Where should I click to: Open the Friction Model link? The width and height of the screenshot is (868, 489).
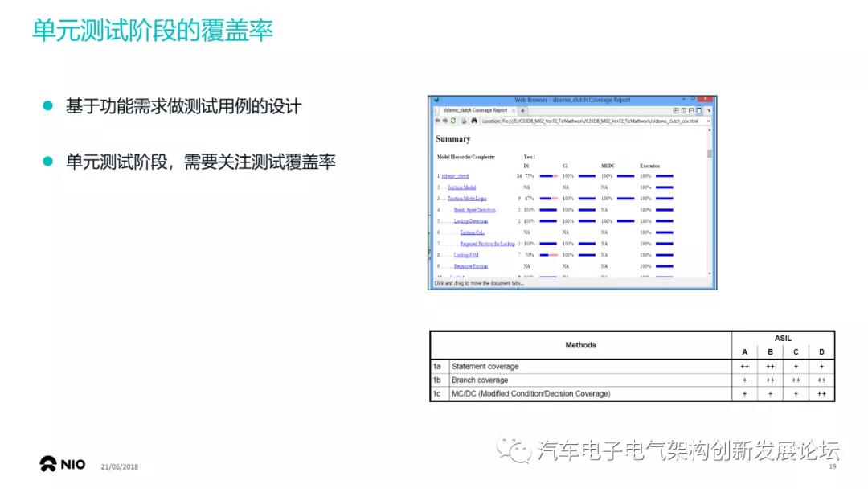(461, 187)
